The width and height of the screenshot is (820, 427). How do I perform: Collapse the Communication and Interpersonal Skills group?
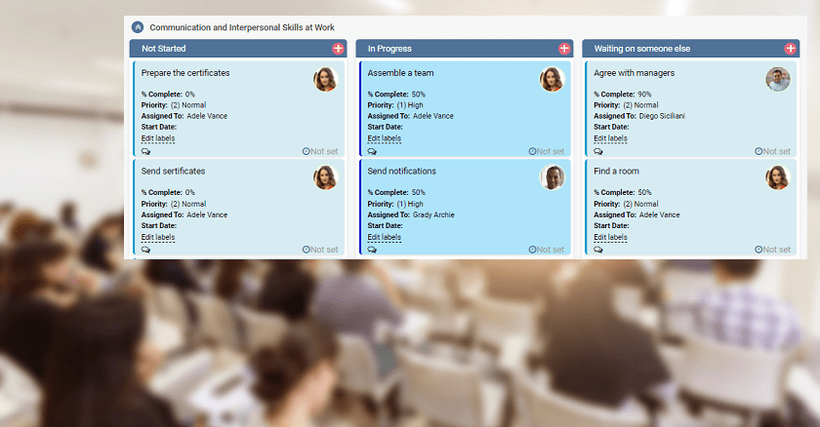(x=138, y=27)
